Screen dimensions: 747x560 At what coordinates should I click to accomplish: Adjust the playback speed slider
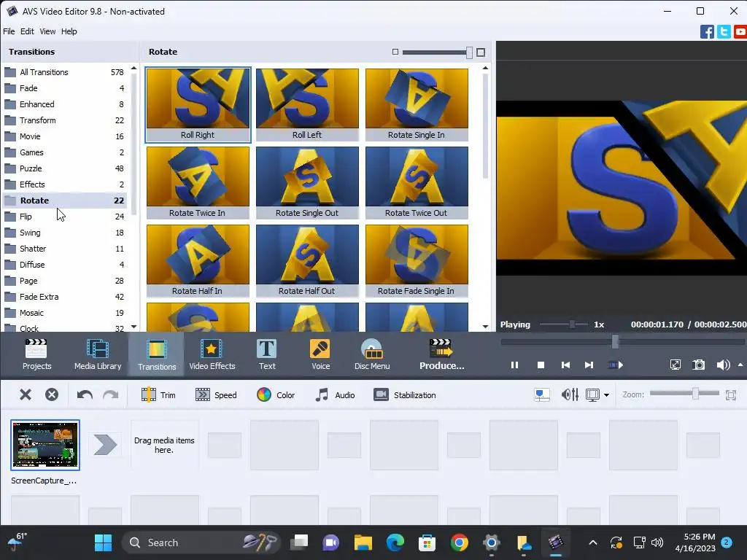tap(572, 324)
